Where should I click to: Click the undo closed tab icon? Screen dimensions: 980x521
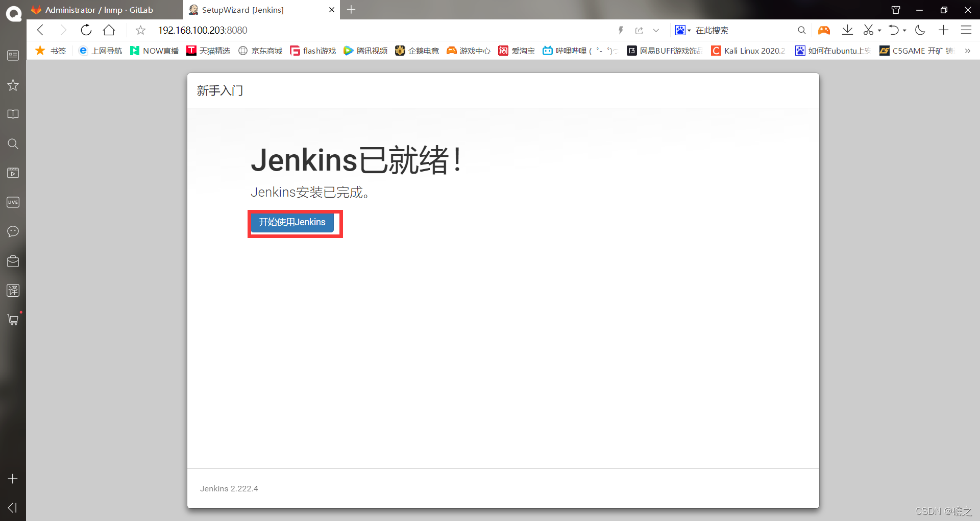tap(893, 30)
